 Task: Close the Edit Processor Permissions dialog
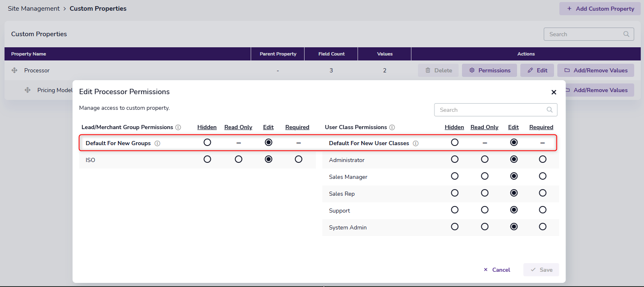point(554,92)
